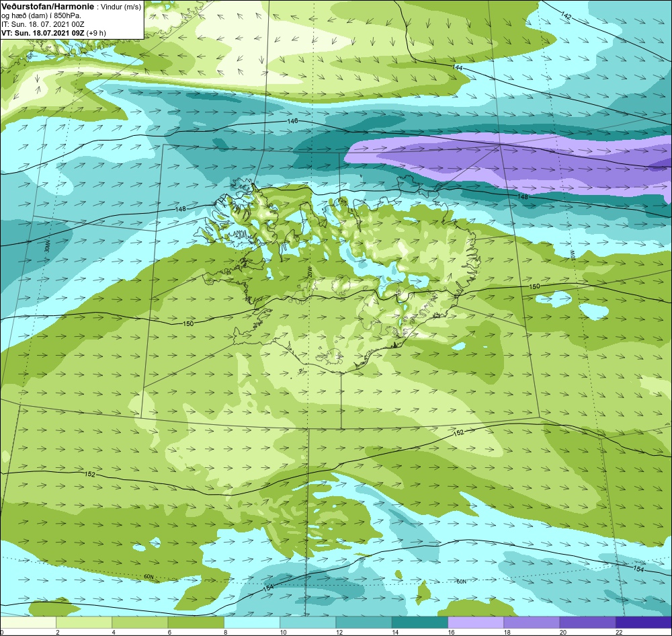Click the '148' contour label northeast of Iceland
This screenshot has height=636, width=672.
pos(523,196)
